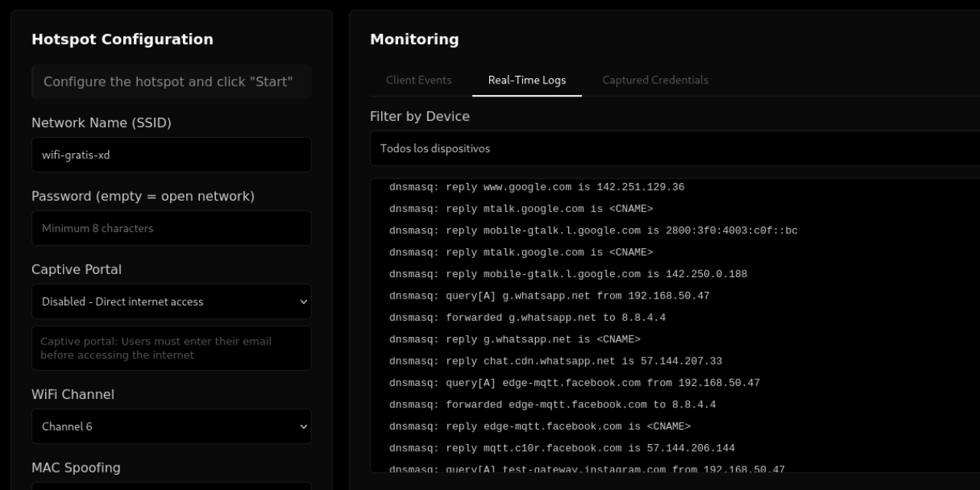Click the 'Configure the hotspot' status banner
This screenshot has height=490, width=980.
171,81
